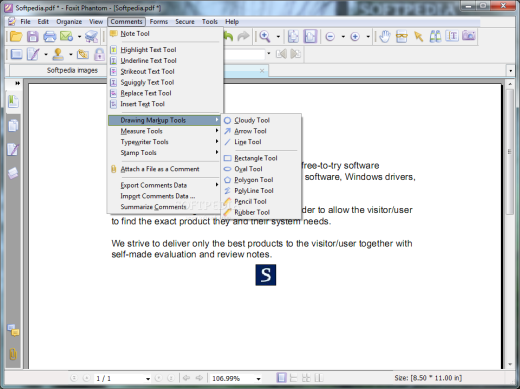
Task: Open the tab list dropdown arrow
Action: coord(510,71)
